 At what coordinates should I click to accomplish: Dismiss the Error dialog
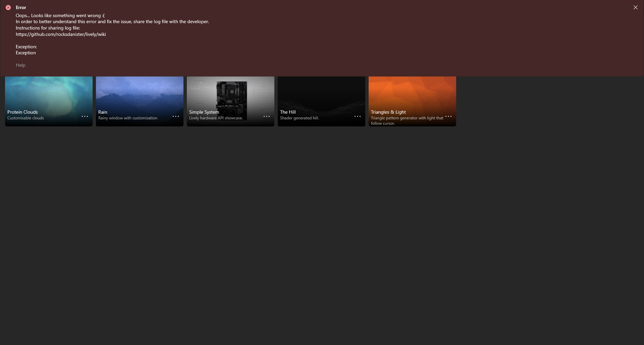(636, 7)
